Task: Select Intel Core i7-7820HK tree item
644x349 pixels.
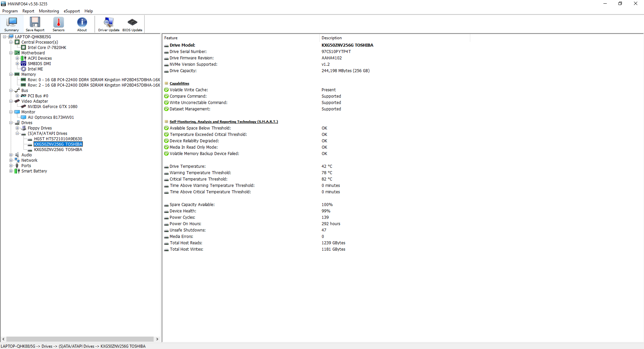Action: tap(47, 48)
